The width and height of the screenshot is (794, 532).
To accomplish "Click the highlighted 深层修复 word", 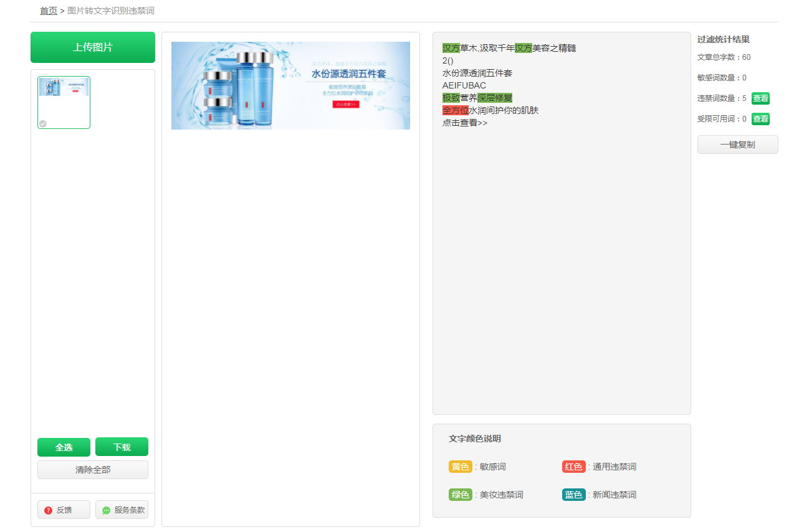I will 495,98.
